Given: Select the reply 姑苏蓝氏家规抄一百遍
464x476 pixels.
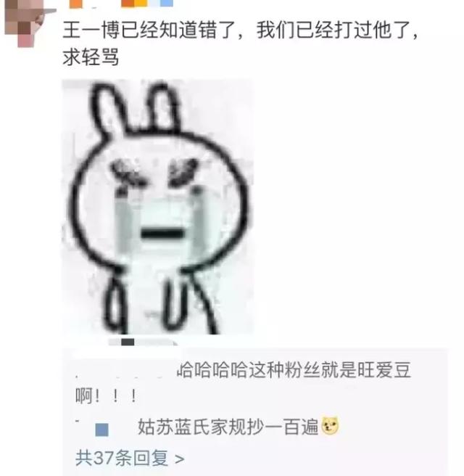Looking at the screenshot, I should (228, 426).
